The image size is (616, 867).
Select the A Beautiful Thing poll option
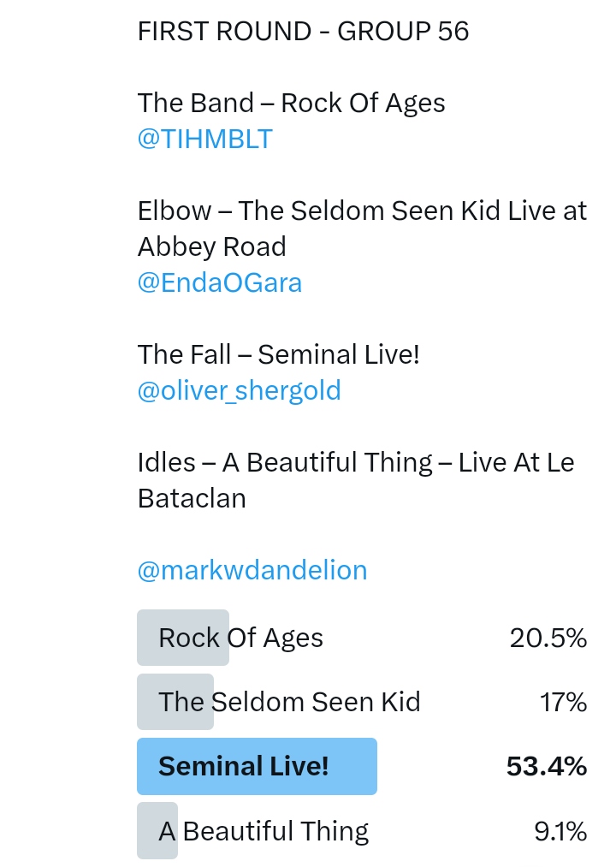264,831
